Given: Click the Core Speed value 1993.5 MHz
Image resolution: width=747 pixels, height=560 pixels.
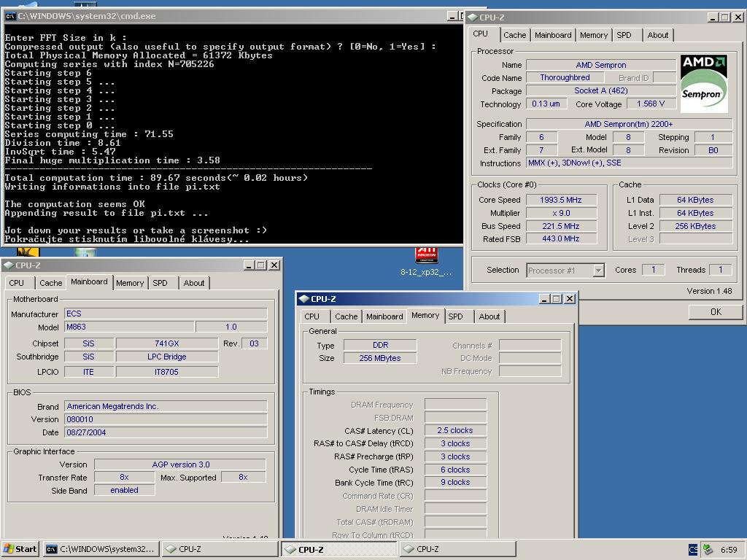Looking at the screenshot, I should click(x=561, y=200).
